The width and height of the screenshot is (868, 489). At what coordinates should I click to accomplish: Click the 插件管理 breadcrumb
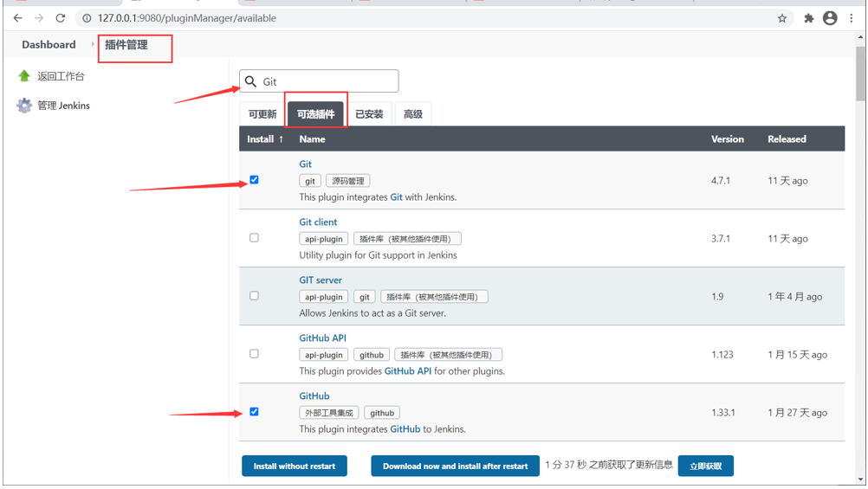pyautogui.click(x=126, y=45)
